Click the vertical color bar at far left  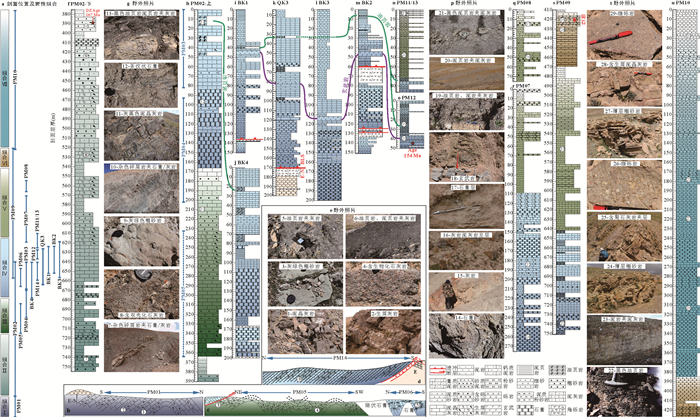click(x=8, y=200)
